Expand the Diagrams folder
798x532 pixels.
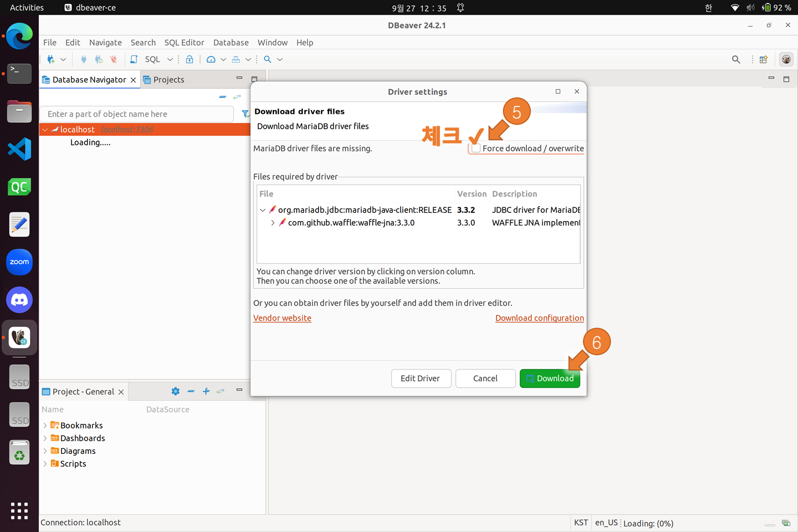point(45,451)
